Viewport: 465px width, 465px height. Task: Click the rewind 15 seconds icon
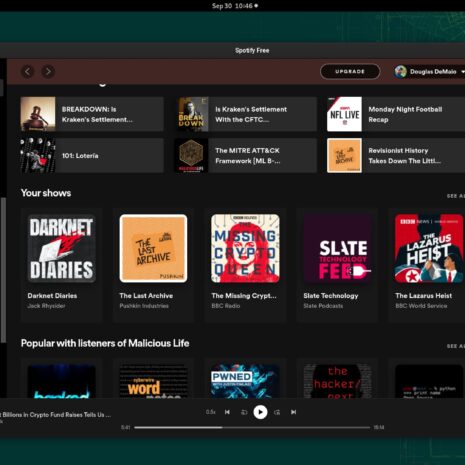[244, 412]
